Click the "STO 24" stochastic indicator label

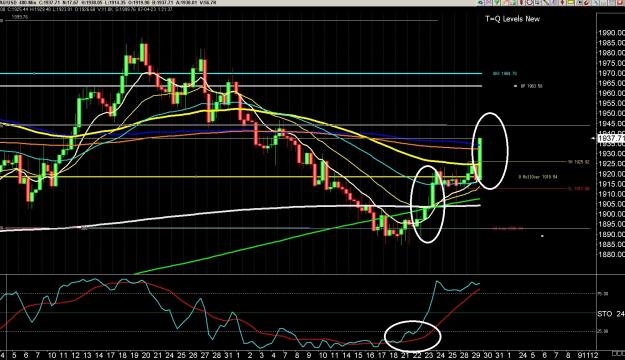point(611,314)
